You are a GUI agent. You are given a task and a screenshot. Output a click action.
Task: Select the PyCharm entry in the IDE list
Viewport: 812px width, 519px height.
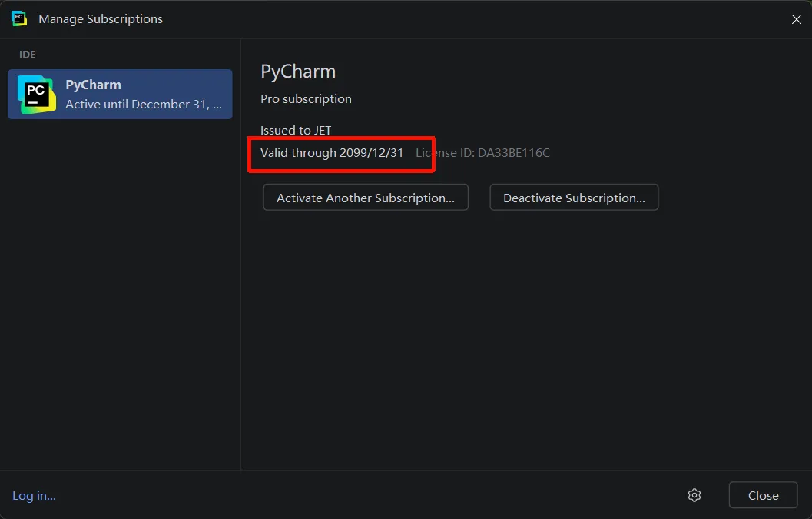coord(120,95)
